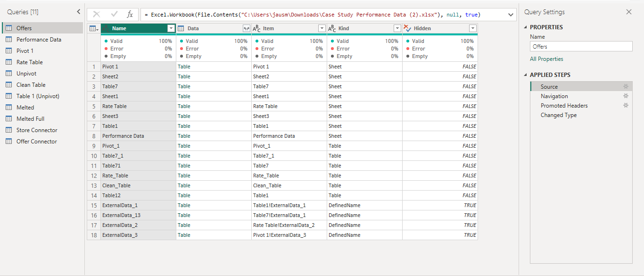This screenshot has height=276, width=644.
Task: Close the Query Settings pane
Action: pos(629,12)
